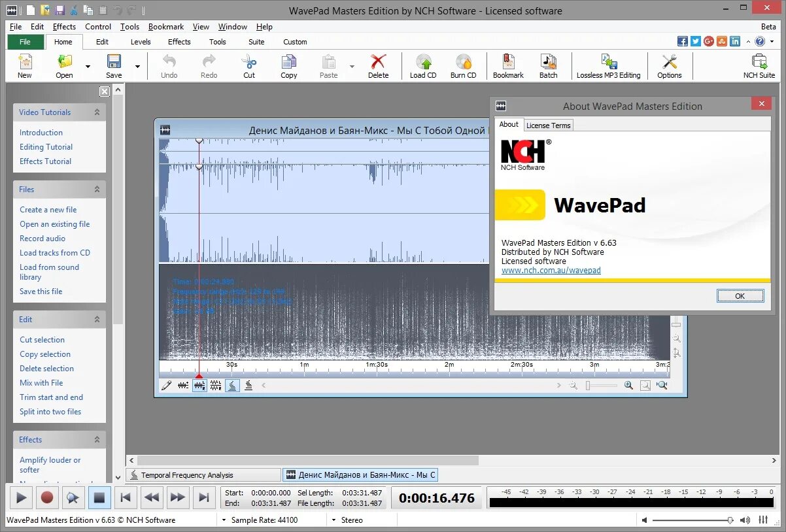Toggle the single waveform view button

[183, 386]
